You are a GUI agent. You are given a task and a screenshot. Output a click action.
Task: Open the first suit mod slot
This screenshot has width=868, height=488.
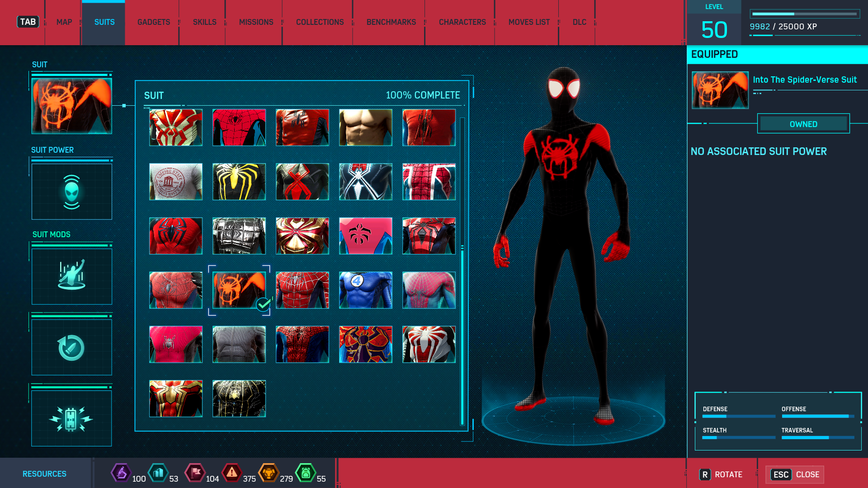click(71, 276)
